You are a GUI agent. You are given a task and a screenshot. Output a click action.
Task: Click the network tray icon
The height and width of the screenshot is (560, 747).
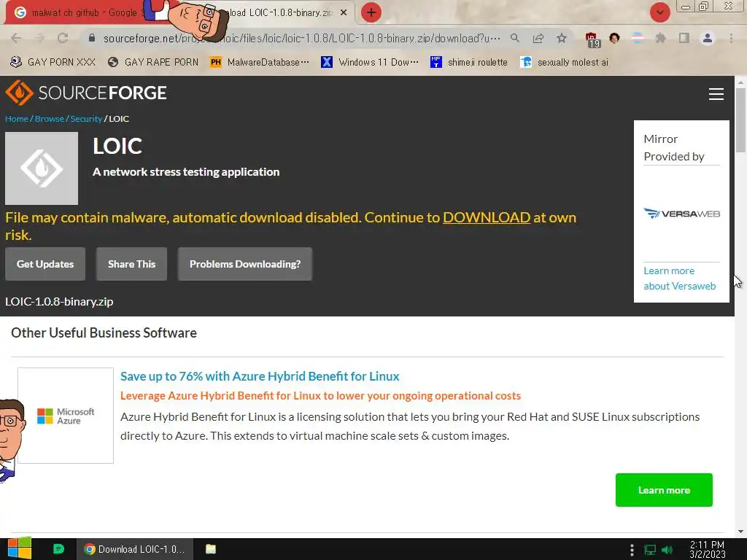[x=650, y=550]
